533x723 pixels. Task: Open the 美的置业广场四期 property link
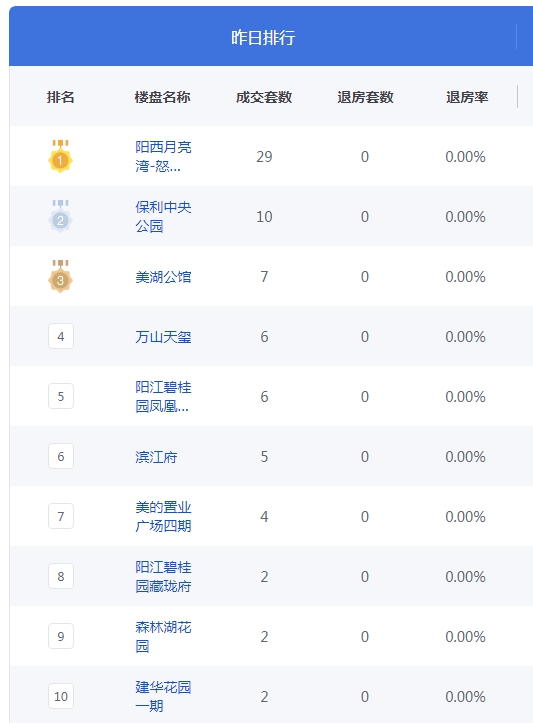pos(163,516)
